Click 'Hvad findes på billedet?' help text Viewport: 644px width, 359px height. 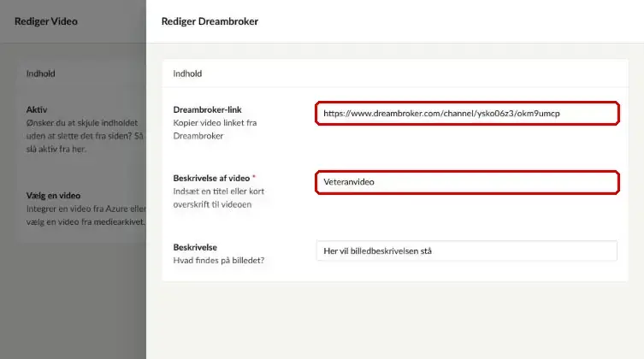[218, 260]
